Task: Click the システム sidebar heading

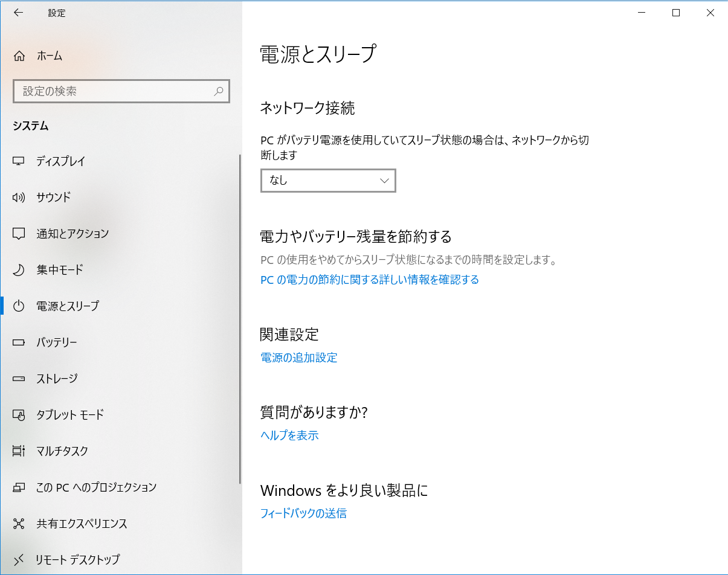Action: pos(31,126)
